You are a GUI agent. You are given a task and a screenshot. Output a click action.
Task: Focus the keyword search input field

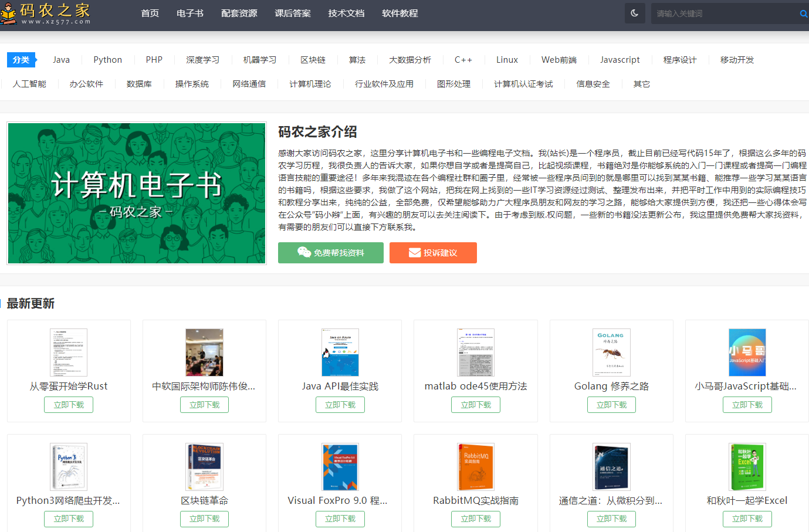725,13
